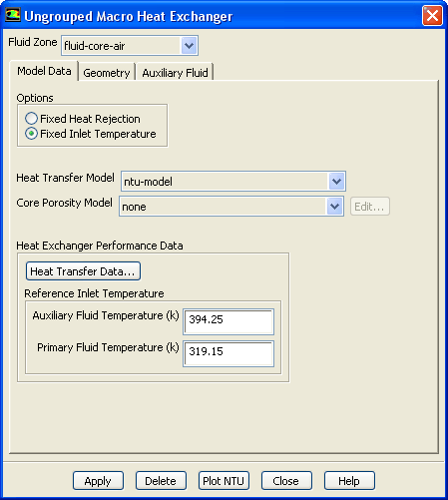Click the Fluent app icon in title bar

(x=13, y=15)
